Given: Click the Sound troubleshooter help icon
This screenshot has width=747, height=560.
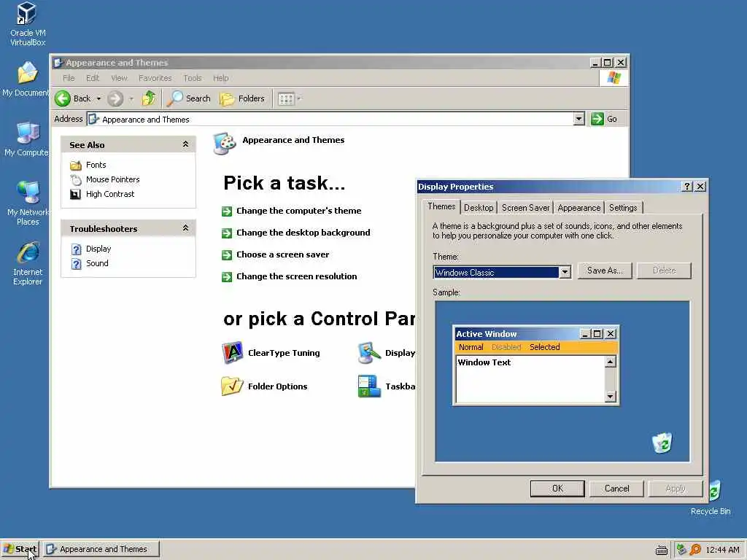Looking at the screenshot, I should pyautogui.click(x=76, y=264).
